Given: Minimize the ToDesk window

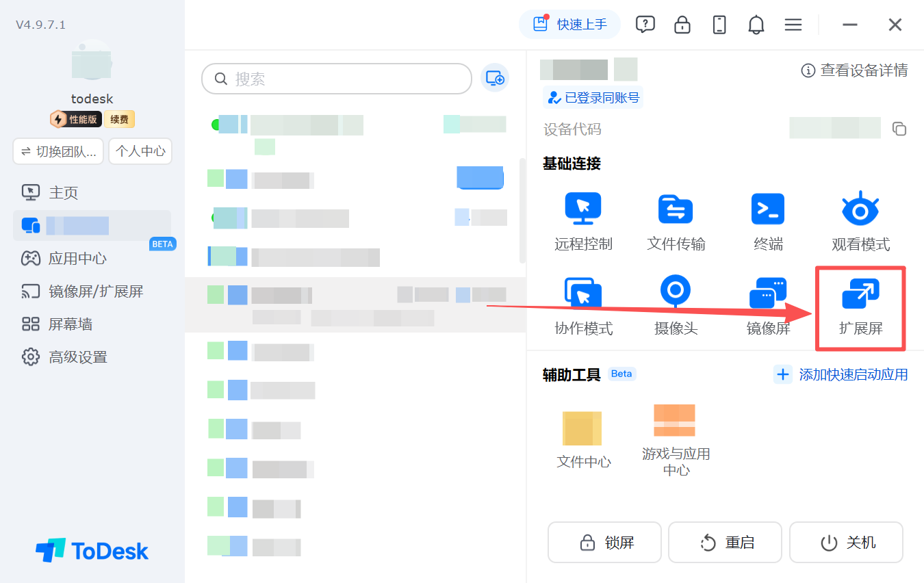Looking at the screenshot, I should pyautogui.click(x=850, y=25).
